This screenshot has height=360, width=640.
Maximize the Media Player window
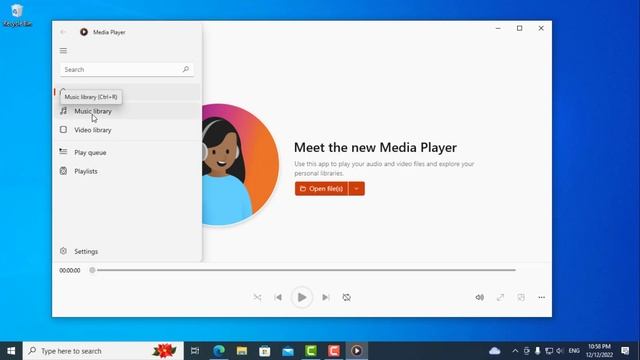(x=520, y=28)
